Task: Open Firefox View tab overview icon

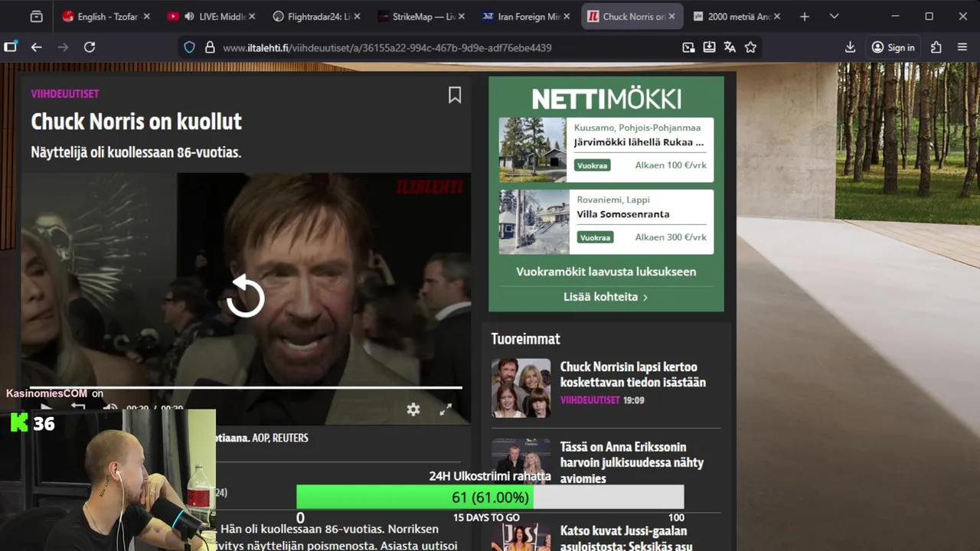Action: point(36,16)
